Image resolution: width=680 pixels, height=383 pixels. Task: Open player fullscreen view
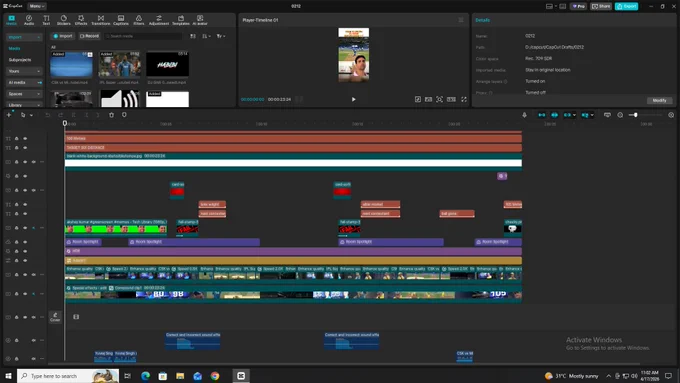point(464,99)
